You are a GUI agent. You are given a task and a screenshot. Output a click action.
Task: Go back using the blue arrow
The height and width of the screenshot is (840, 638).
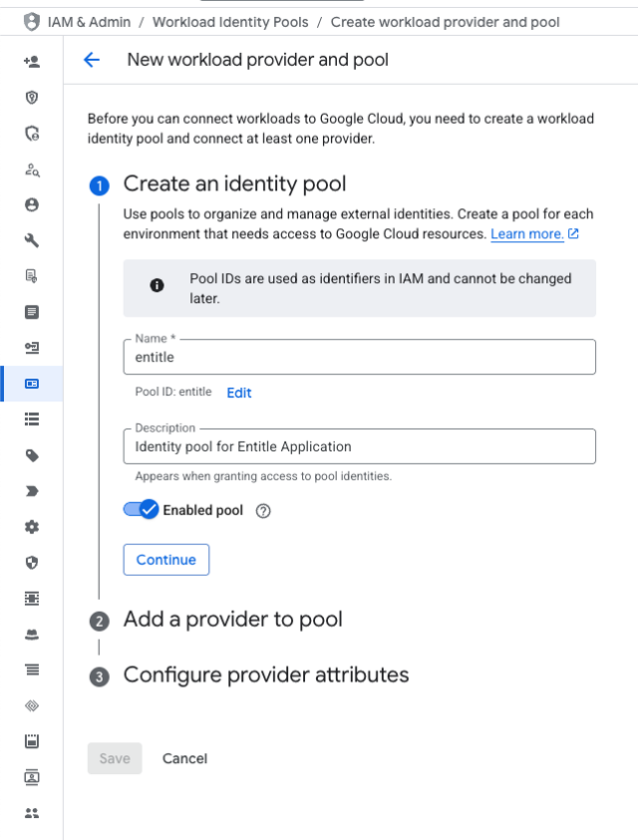point(92,60)
